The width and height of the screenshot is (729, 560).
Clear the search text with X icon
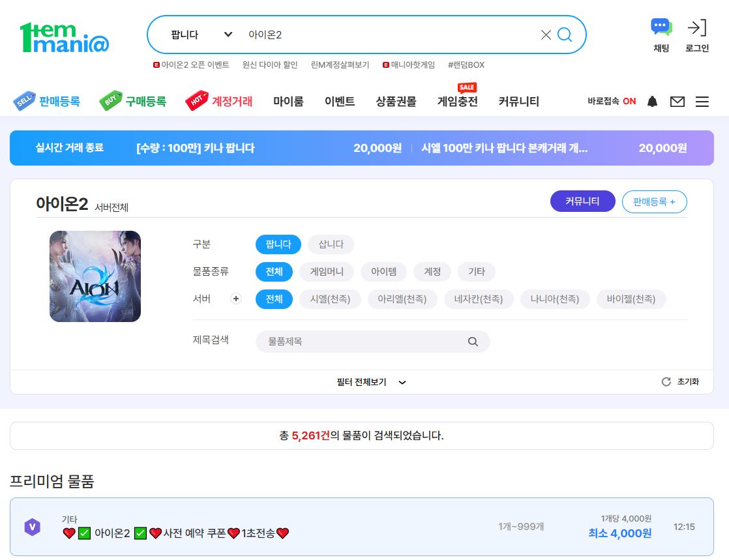point(546,35)
